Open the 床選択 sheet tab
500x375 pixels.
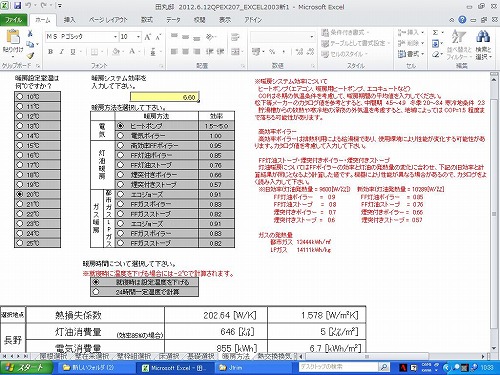point(169,356)
